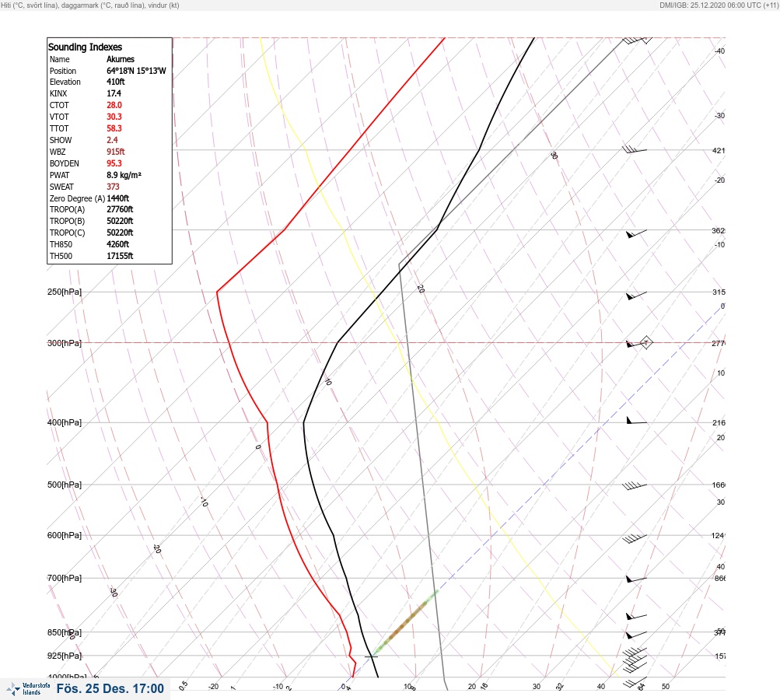Click the 'BOYDEN' index label
The height and width of the screenshot is (700, 780).
(65, 163)
